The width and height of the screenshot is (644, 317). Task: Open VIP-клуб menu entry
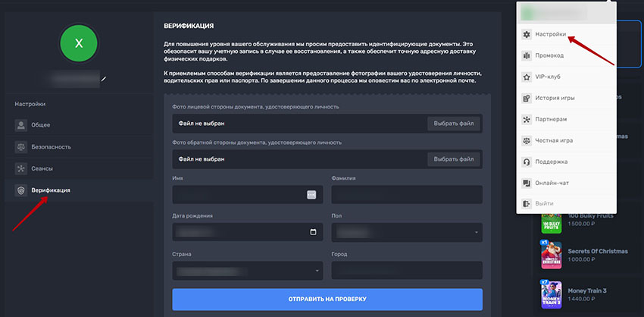(567, 77)
